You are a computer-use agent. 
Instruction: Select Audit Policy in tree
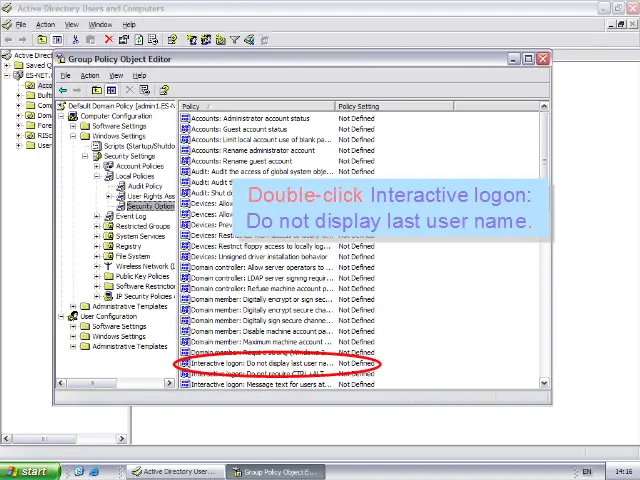(x=145, y=186)
